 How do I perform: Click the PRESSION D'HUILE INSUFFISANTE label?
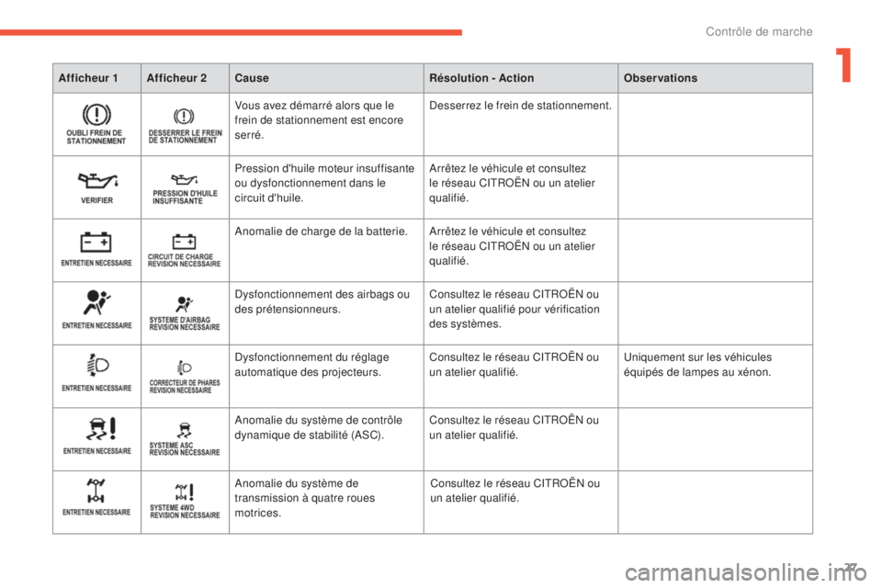coord(185,197)
